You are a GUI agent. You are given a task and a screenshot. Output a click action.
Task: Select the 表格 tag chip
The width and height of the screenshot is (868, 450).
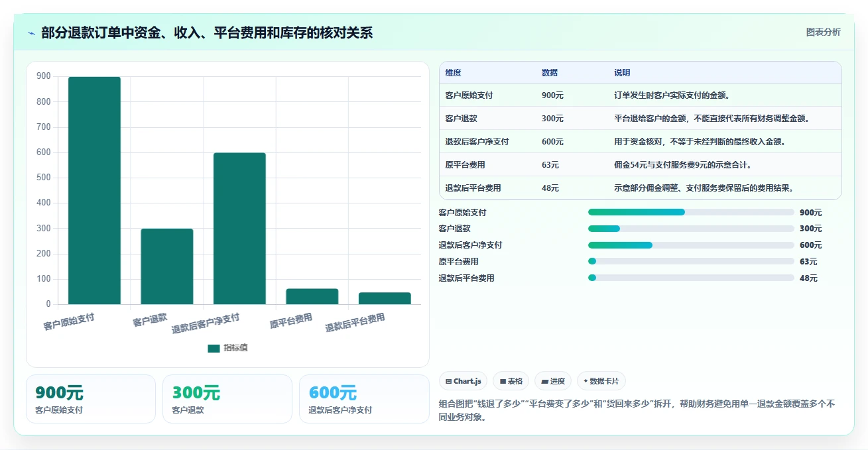(x=511, y=381)
